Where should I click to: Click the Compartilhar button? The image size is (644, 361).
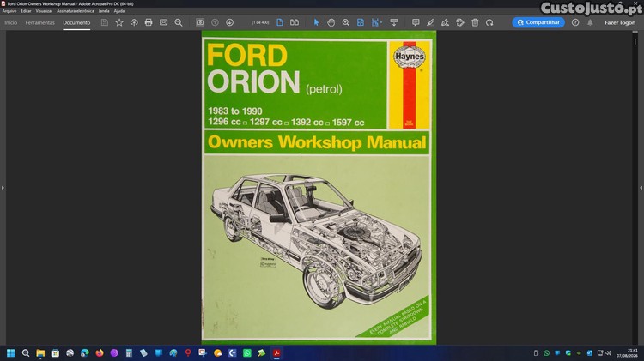[x=538, y=22]
